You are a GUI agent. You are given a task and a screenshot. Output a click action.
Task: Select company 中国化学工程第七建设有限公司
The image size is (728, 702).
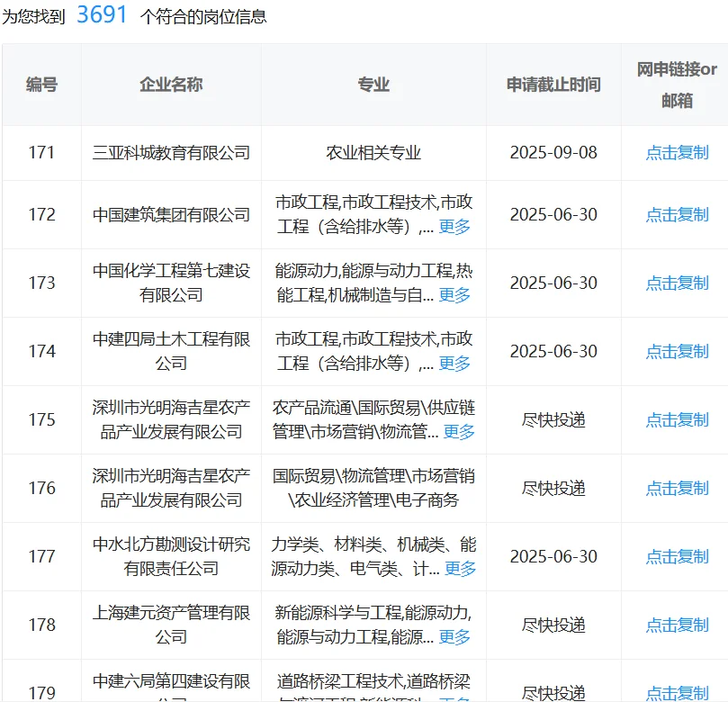[171, 283]
